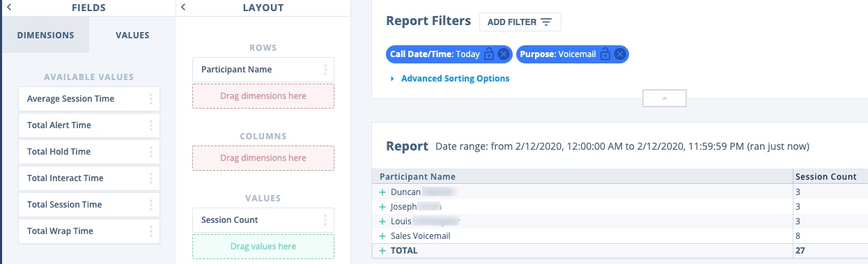Switch to the Dimensions tab
868x264 pixels.
pos(46,35)
